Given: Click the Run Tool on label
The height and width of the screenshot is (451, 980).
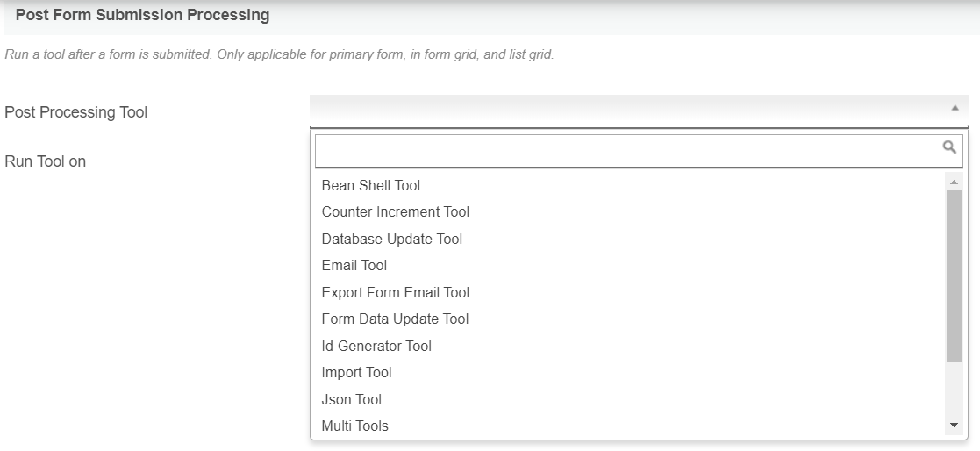Looking at the screenshot, I should (x=46, y=161).
